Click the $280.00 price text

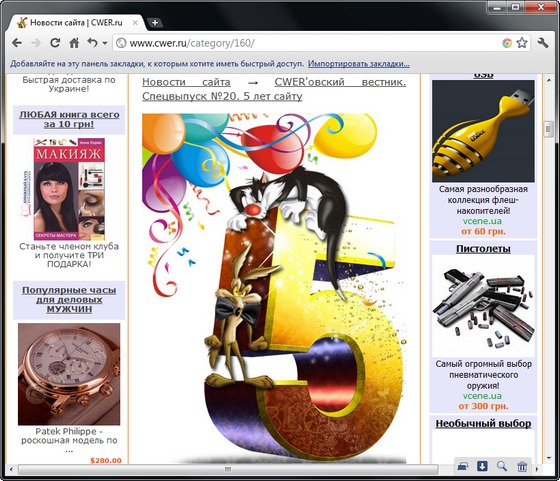pos(106,461)
